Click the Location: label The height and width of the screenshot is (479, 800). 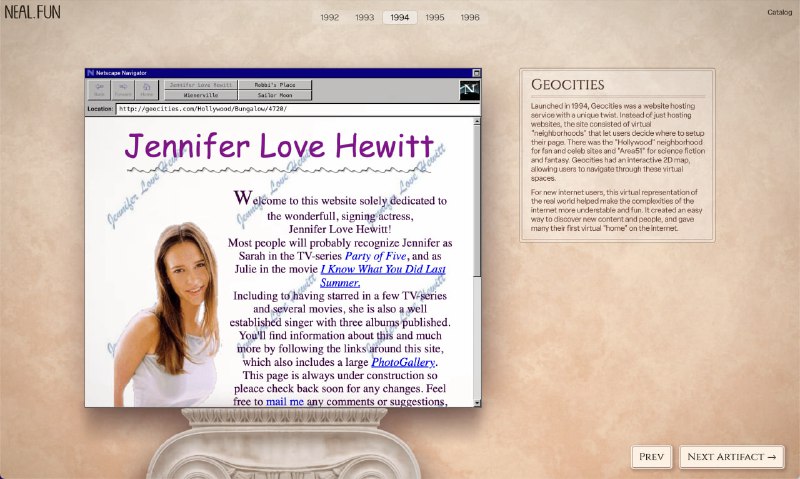pos(99,109)
